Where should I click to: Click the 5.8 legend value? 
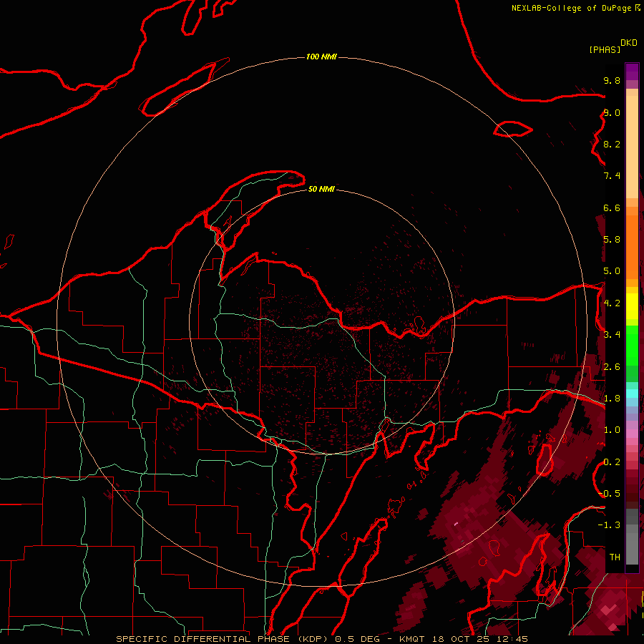[612, 240]
